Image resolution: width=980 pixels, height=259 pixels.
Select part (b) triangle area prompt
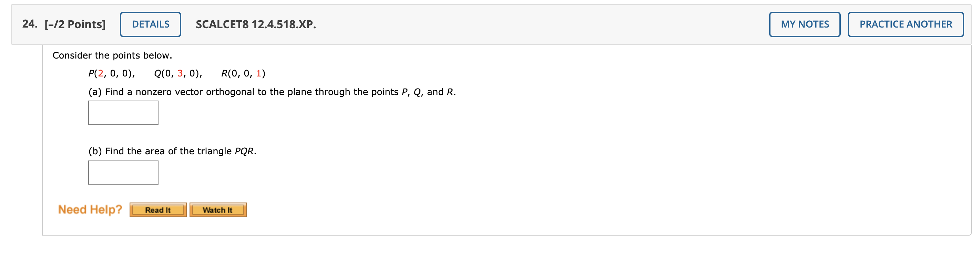pos(172,151)
